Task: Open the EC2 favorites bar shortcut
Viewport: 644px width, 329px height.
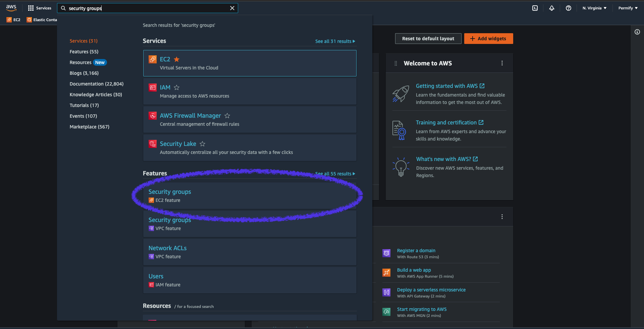Action: click(x=13, y=20)
